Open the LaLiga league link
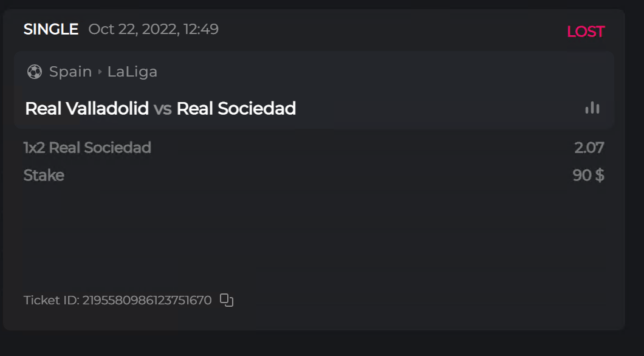 tap(132, 72)
